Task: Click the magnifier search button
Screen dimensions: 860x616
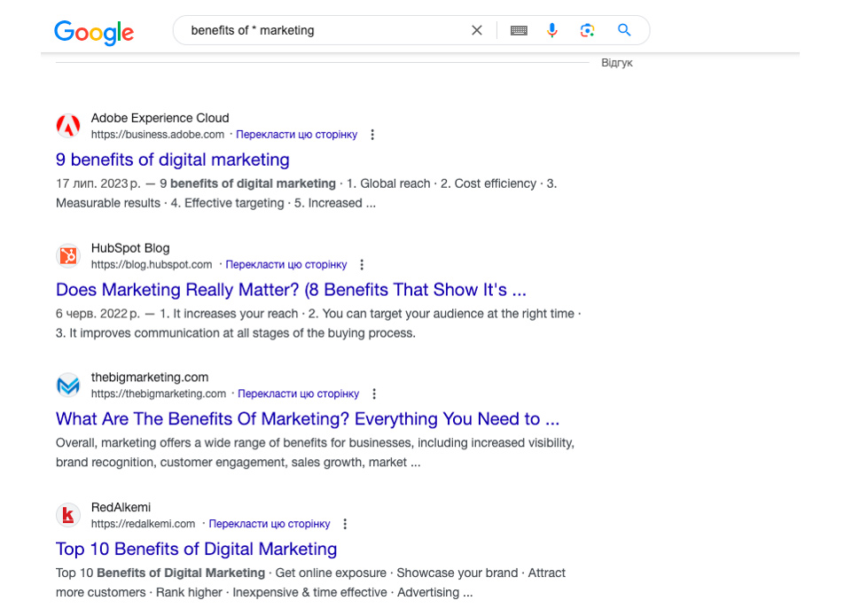Action: click(624, 30)
